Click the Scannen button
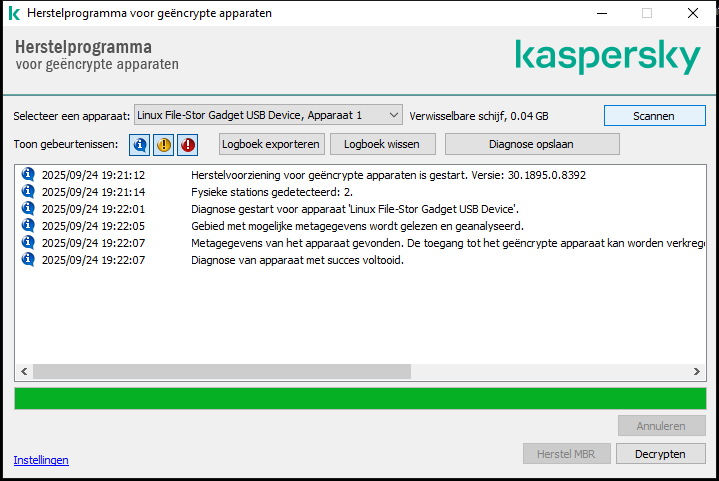 pos(654,116)
